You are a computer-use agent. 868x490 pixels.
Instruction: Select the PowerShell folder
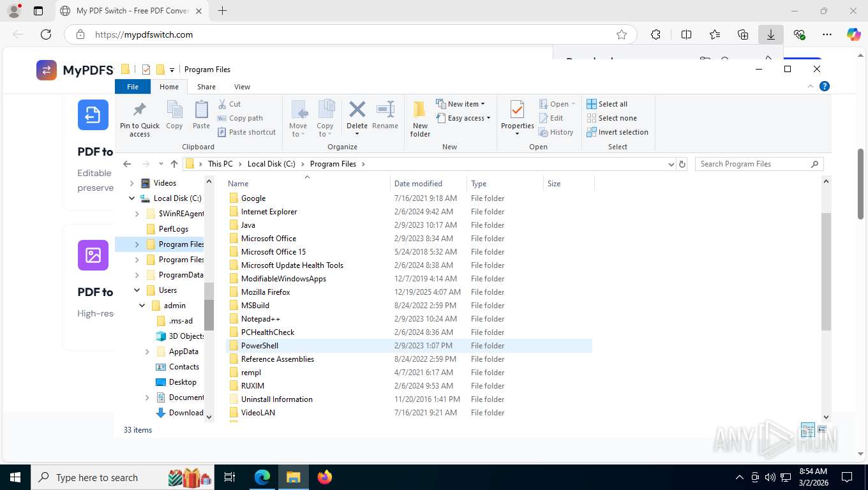[x=409, y=346]
